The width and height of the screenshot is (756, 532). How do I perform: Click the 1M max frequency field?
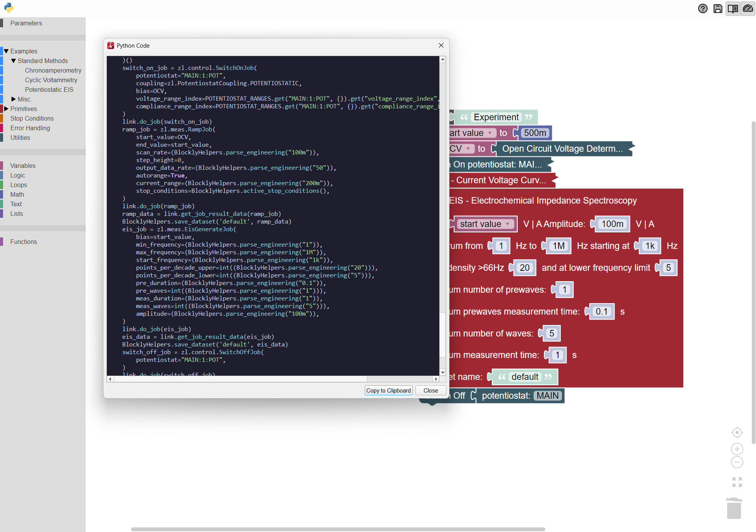point(558,246)
